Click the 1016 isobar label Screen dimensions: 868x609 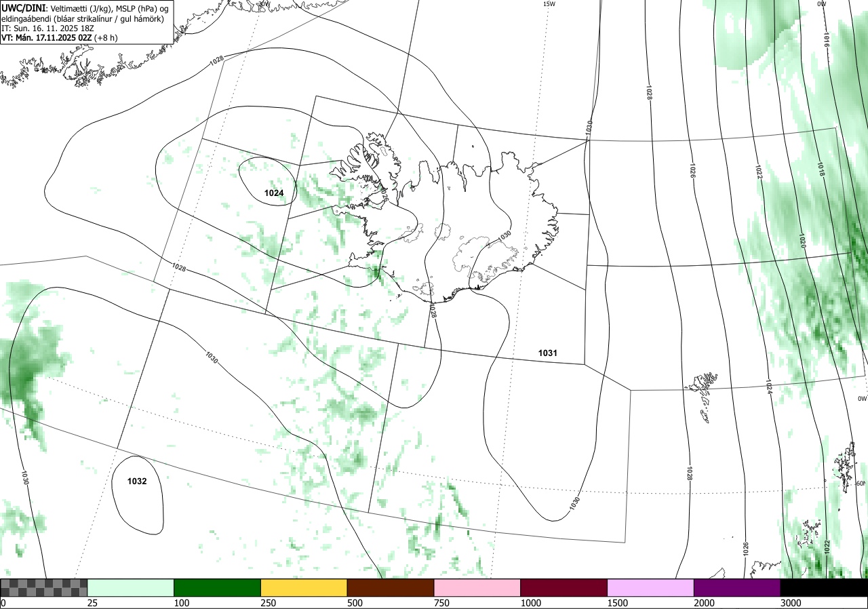pyautogui.click(x=826, y=39)
